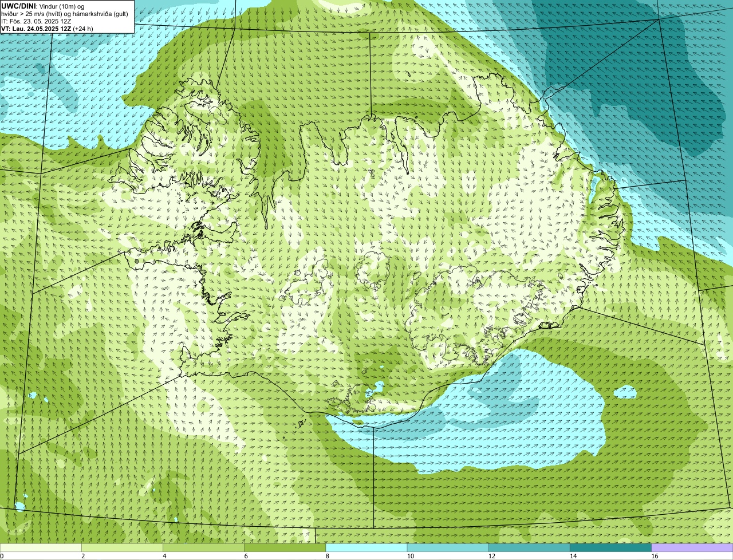Click the 'UWC/DINI: Vindur (10m) og' title line
This screenshot has height=560, width=733.
(43, 6)
